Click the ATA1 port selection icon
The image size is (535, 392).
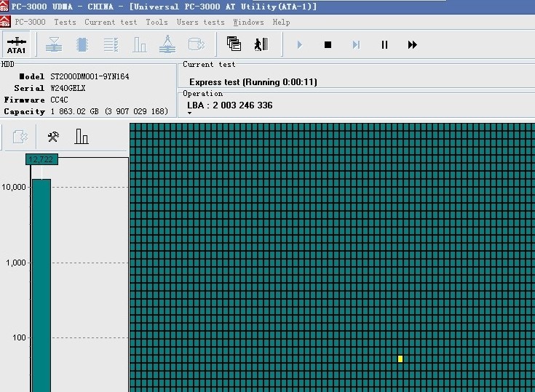pyautogui.click(x=16, y=44)
